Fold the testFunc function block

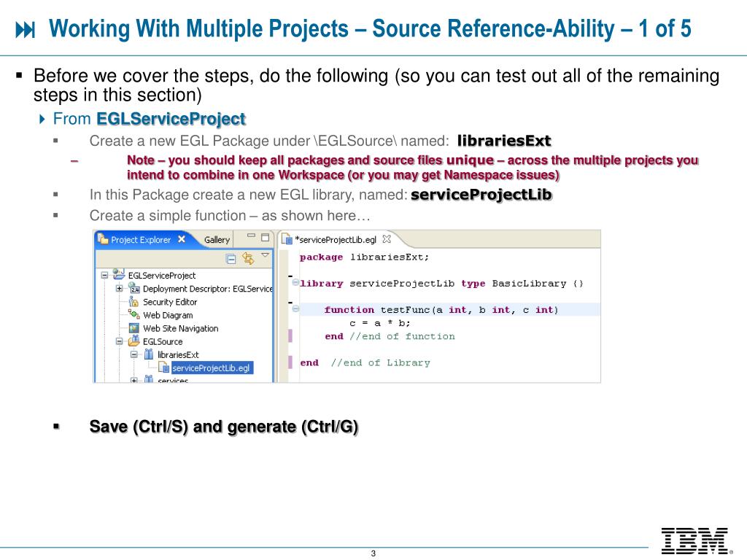295,309
